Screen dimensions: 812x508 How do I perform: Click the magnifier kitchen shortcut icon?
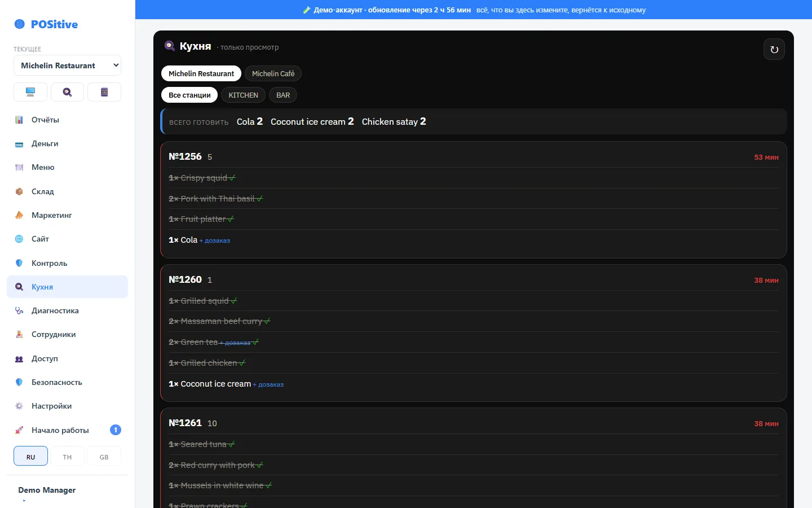[x=67, y=92]
